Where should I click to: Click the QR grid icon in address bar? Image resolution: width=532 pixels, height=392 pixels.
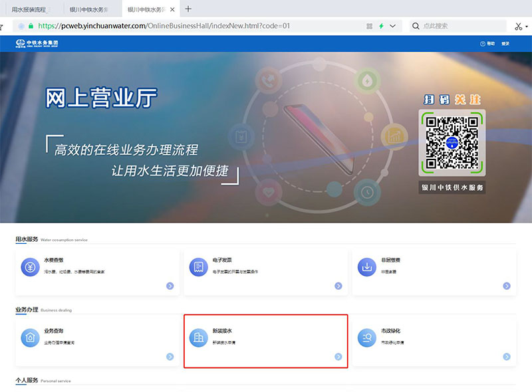point(370,26)
